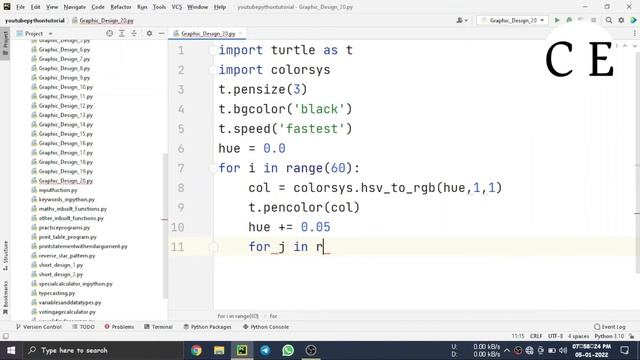Click the Windows search box
The width and height of the screenshot is (640, 360).
(102, 350)
